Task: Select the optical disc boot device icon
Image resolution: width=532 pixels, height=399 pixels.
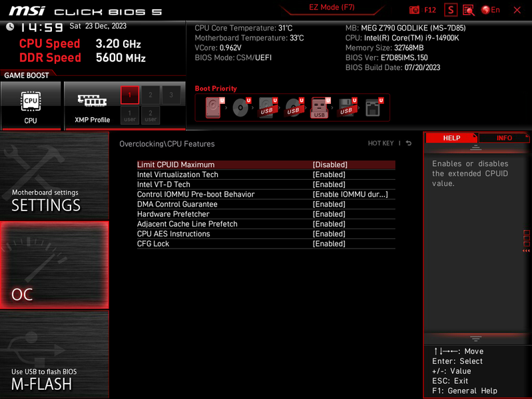Action: tap(241, 107)
